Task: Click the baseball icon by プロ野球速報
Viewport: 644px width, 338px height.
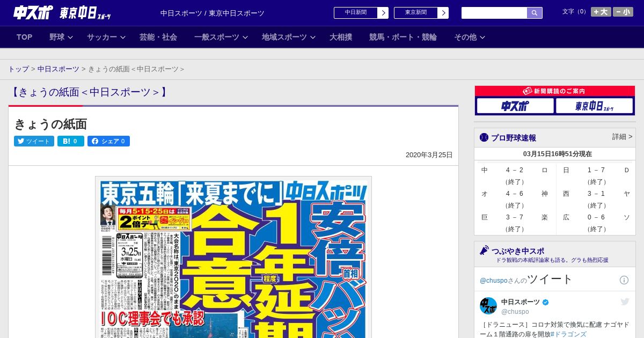Action: pyautogui.click(x=484, y=137)
